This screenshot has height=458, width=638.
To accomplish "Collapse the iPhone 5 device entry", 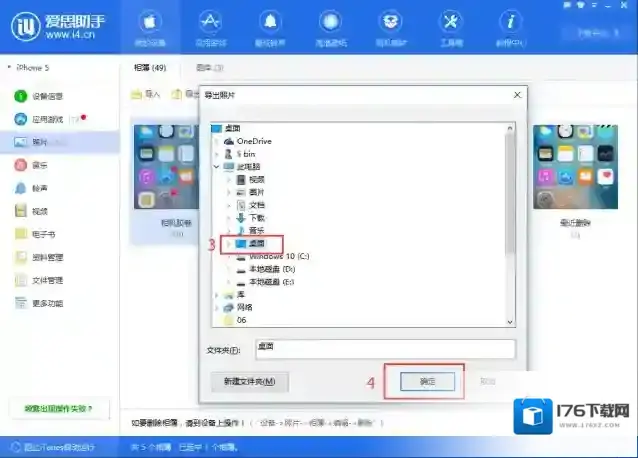I will [x=9, y=67].
